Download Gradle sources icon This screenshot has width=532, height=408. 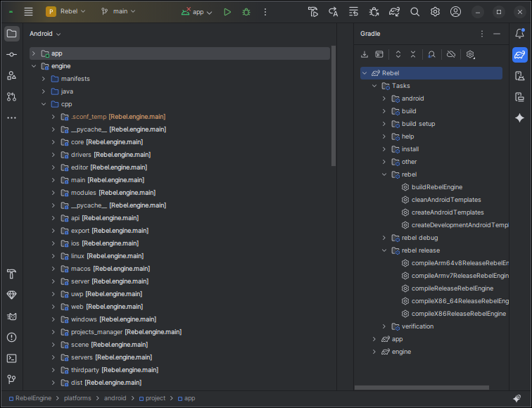coord(365,54)
